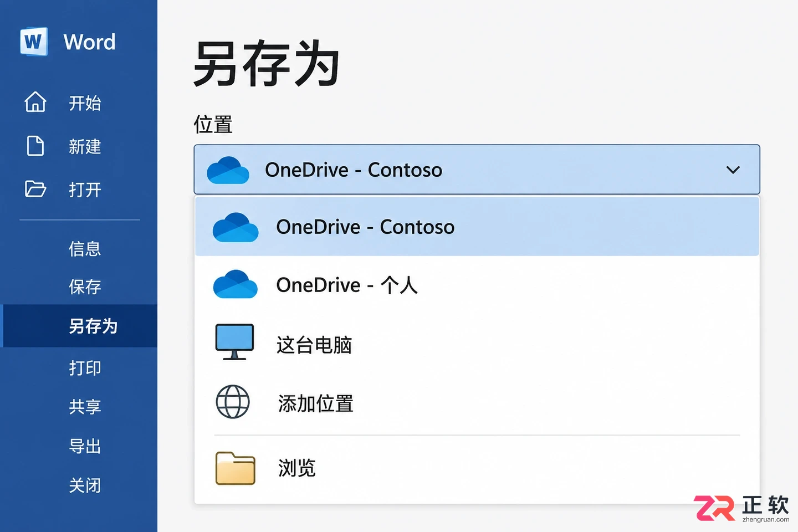The height and width of the screenshot is (532, 798).
Task: Pick 这台电脑 as save location
Action: pos(314,345)
